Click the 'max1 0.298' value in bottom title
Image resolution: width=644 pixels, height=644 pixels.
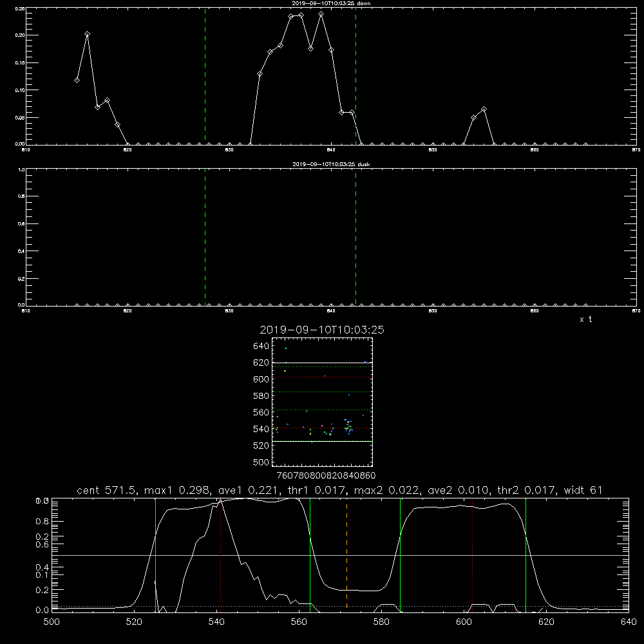(x=177, y=490)
